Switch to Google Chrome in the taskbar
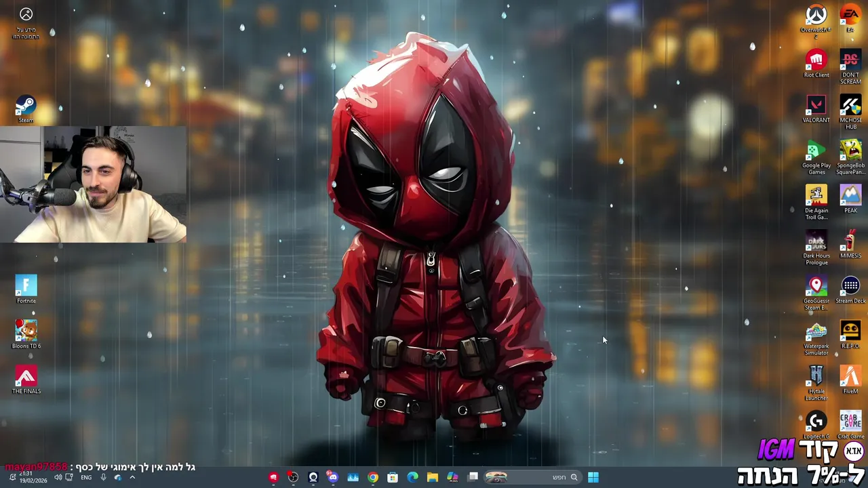The height and width of the screenshot is (488, 868). pyautogui.click(x=373, y=477)
